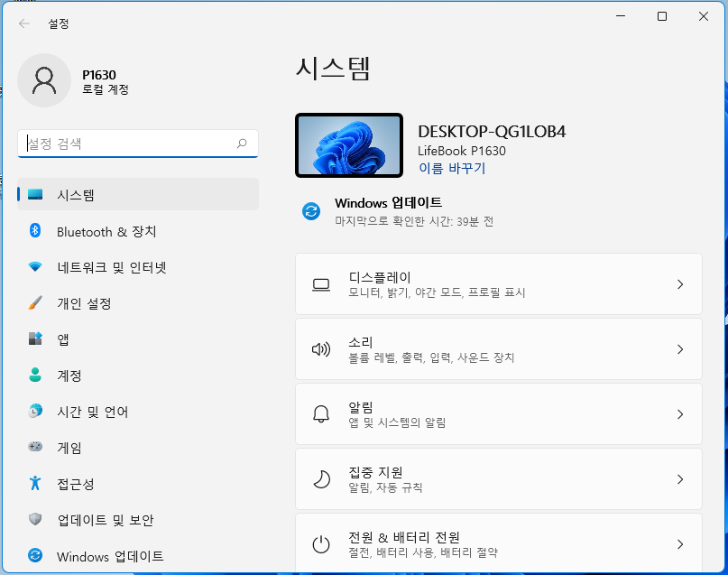Click the search magnifier icon in settings search
Viewport: 728px width, 575px height.
tap(242, 143)
